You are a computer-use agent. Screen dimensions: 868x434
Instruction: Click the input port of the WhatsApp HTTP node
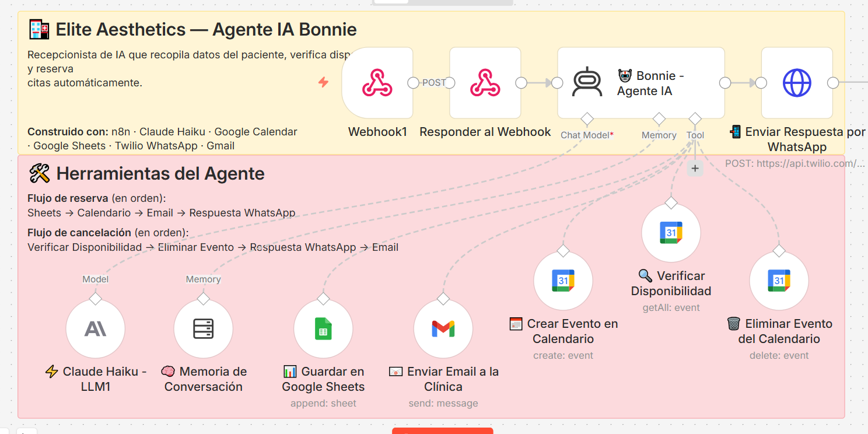[761, 83]
